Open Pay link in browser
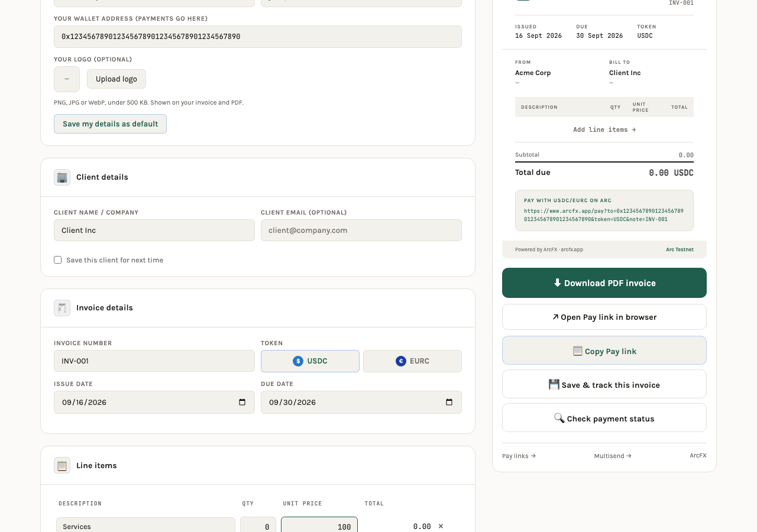The width and height of the screenshot is (757, 532). [x=604, y=317]
